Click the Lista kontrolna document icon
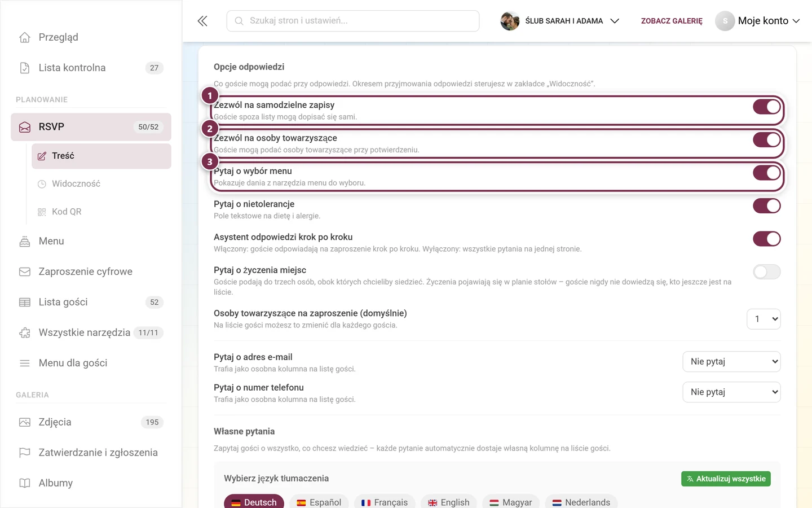The width and height of the screenshot is (812, 508). pos(25,68)
